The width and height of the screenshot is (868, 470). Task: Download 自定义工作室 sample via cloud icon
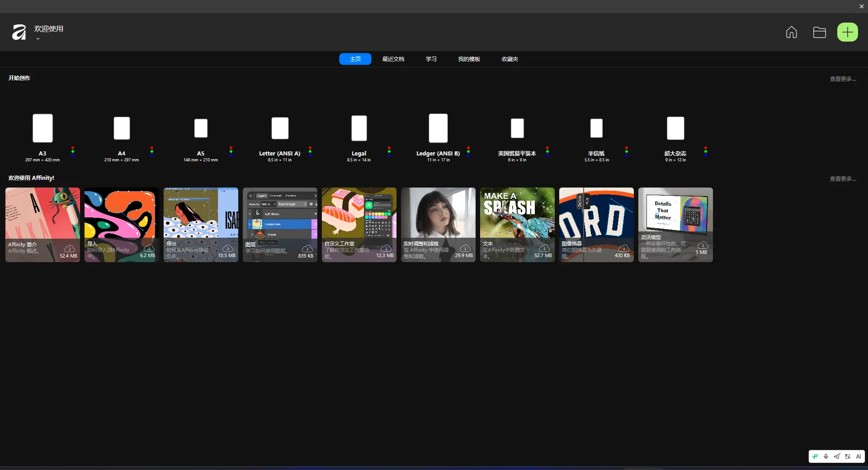point(386,249)
